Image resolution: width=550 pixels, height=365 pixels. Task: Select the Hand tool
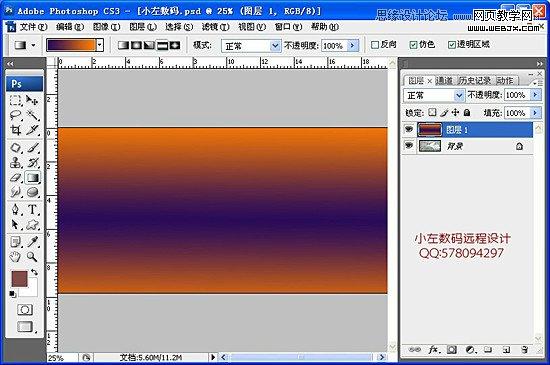(x=15, y=257)
